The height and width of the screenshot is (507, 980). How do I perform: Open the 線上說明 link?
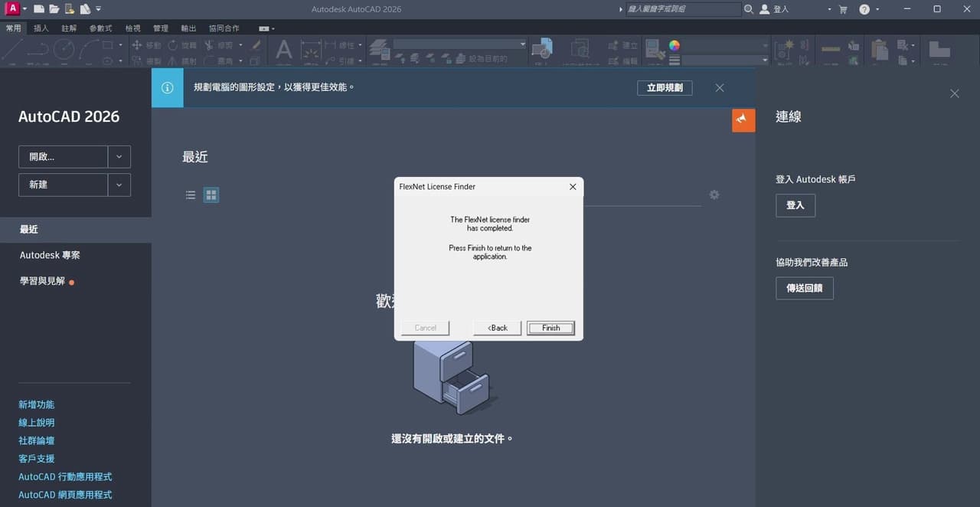pyautogui.click(x=37, y=423)
